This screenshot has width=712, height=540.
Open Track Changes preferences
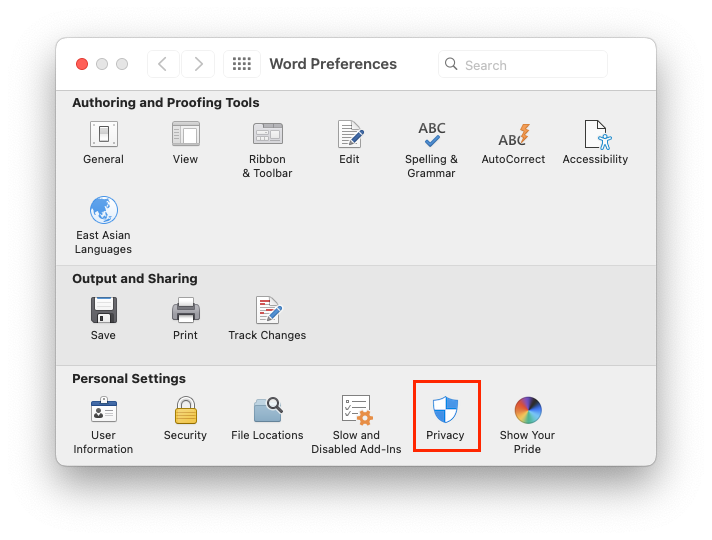point(267,318)
